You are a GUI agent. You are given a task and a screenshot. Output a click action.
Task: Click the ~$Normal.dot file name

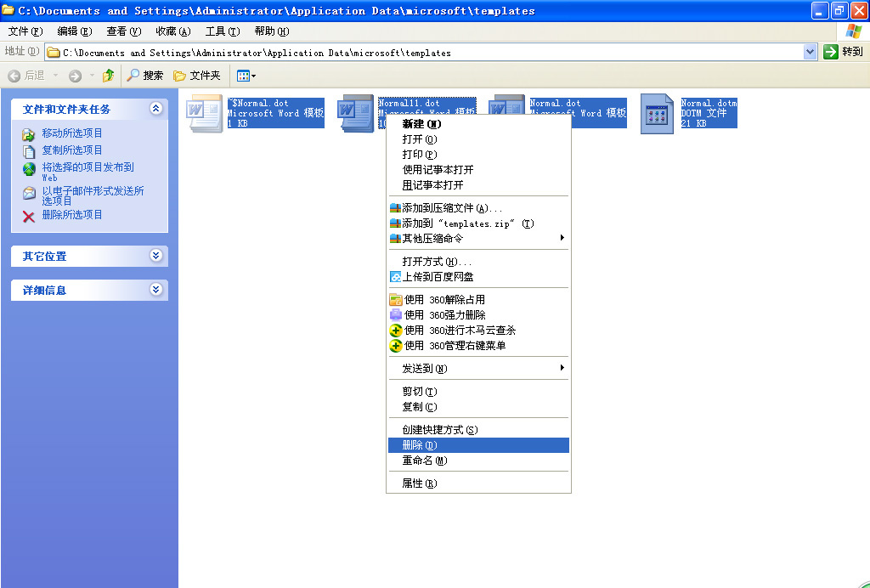pyautogui.click(x=258, y=103)
